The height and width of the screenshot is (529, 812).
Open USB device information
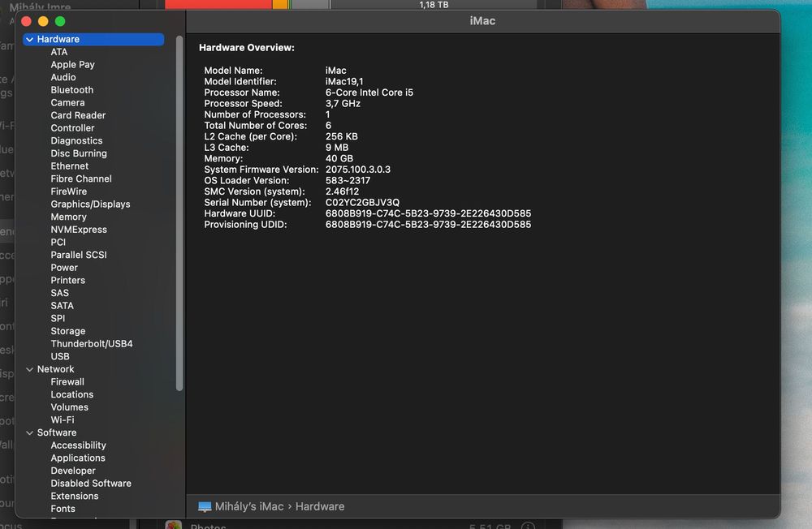(60, 356)
